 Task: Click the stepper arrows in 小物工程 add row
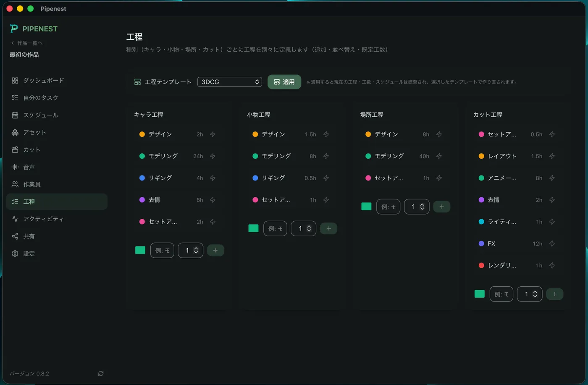click(309, 228)
